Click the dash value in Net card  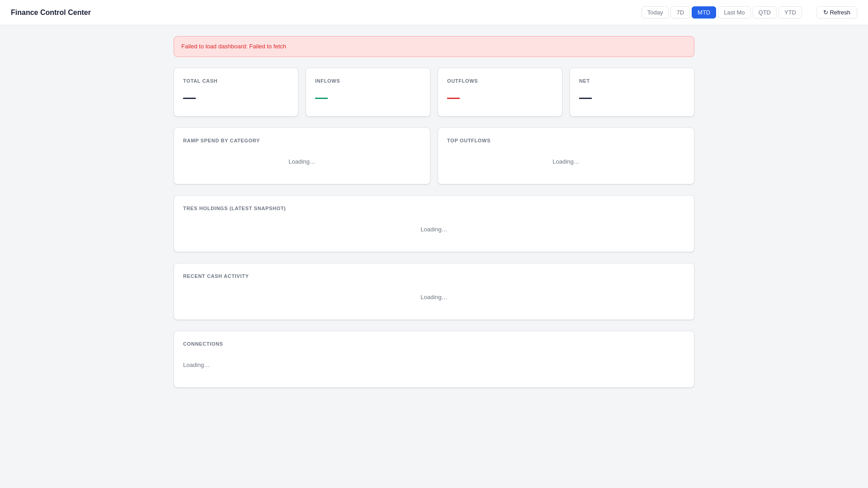click(585, 98)
